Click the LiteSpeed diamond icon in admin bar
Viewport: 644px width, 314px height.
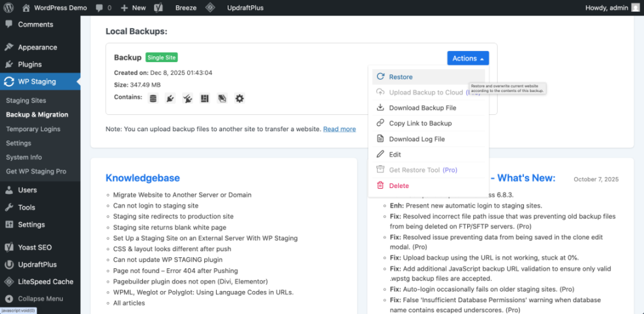click(x=210, y=8)
